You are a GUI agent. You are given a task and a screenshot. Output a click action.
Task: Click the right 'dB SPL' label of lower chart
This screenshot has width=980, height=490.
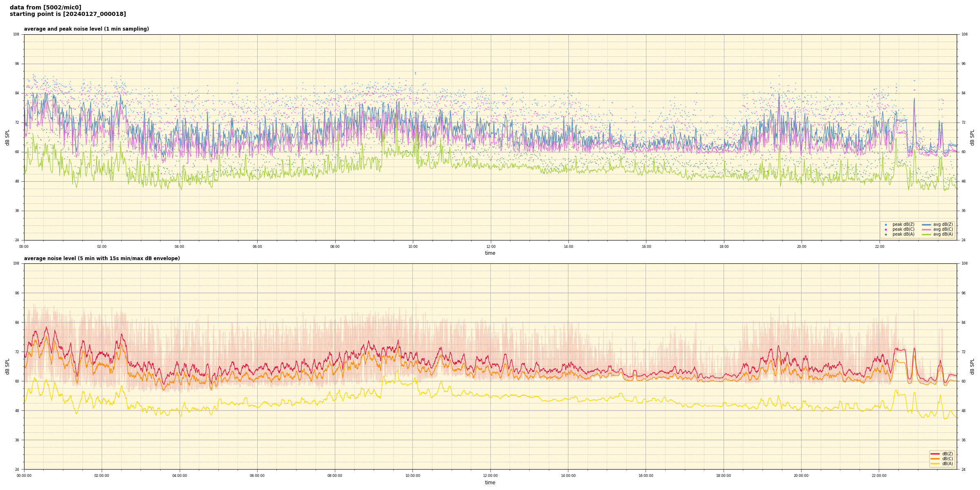[x=972, y=366]
